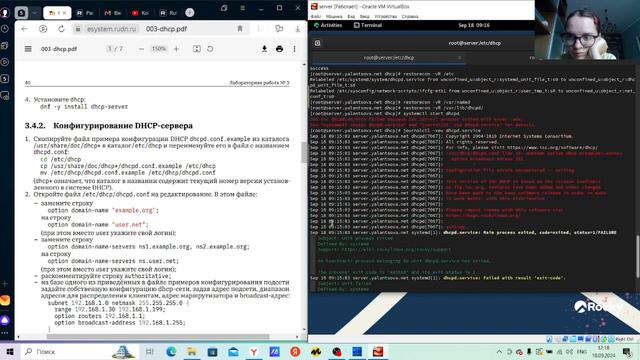Click 'dnf -y install dhcp-server' line

(84, 107)
